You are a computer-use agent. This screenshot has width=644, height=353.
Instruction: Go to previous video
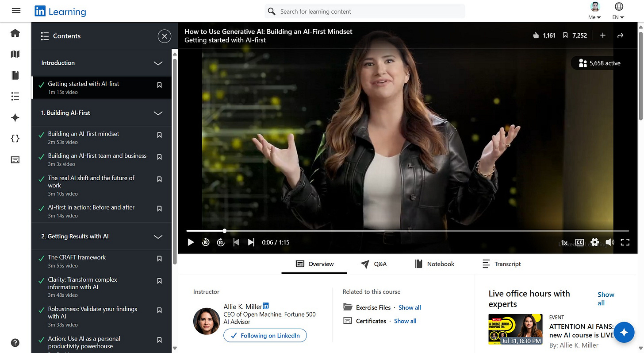coord(236,242)
